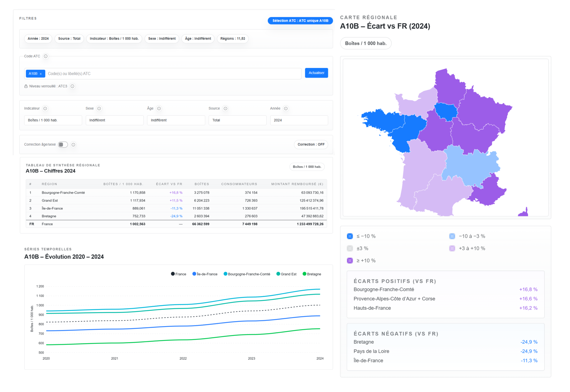The width and height of the screenshot is (570, 392).
Task: Click the 2022 tick on the chart axis
Action: click(183, 359)
